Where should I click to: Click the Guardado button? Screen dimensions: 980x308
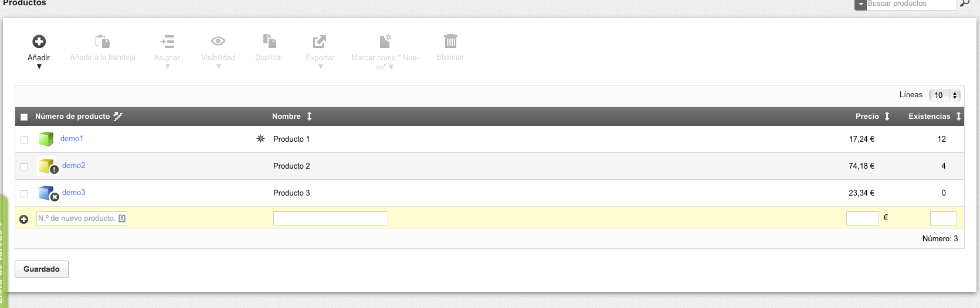pyautogui.click(x=42, y=269)
